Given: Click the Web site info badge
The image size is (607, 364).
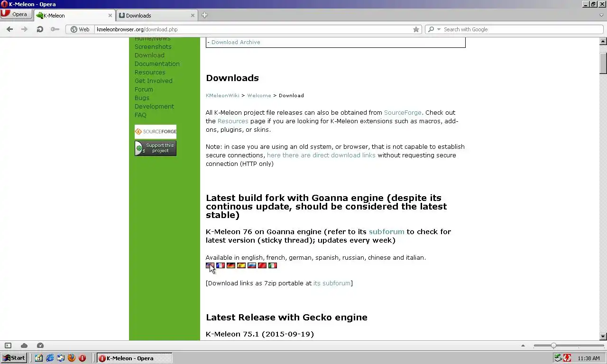Looking at the screenshot, I should (80, 29).
